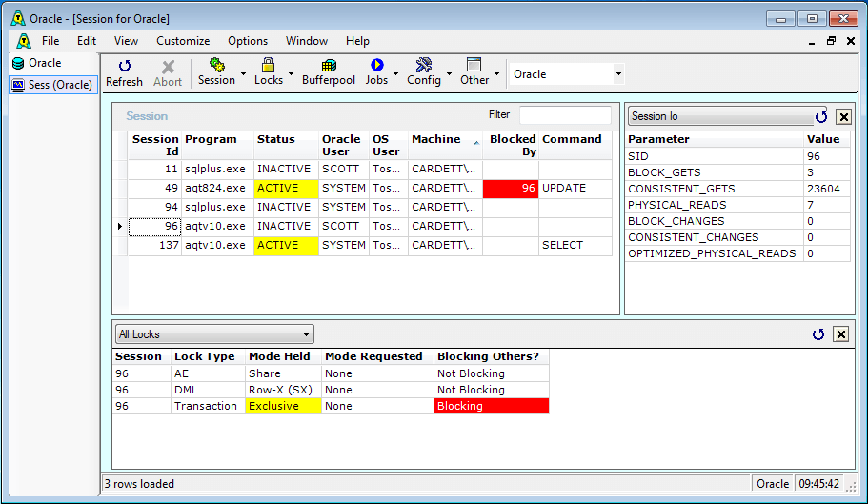868x504 pixels.
Task: Open the Window menu
Action: click(x=307, y=41)
